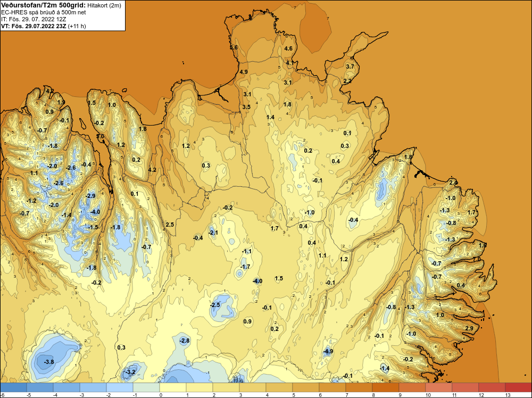This screenshot has width=532, height=398.
Task: Select the legend tick label 10
Action: 428,395
